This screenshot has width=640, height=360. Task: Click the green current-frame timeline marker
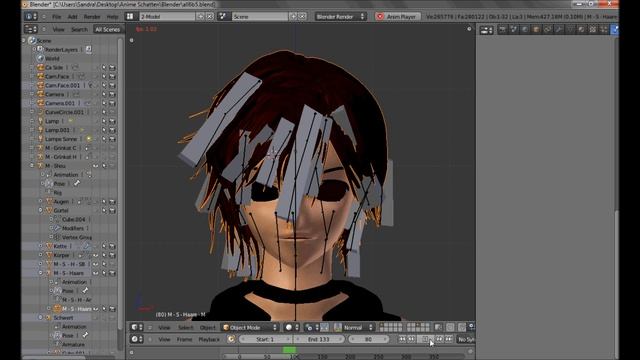pos(289,350)
